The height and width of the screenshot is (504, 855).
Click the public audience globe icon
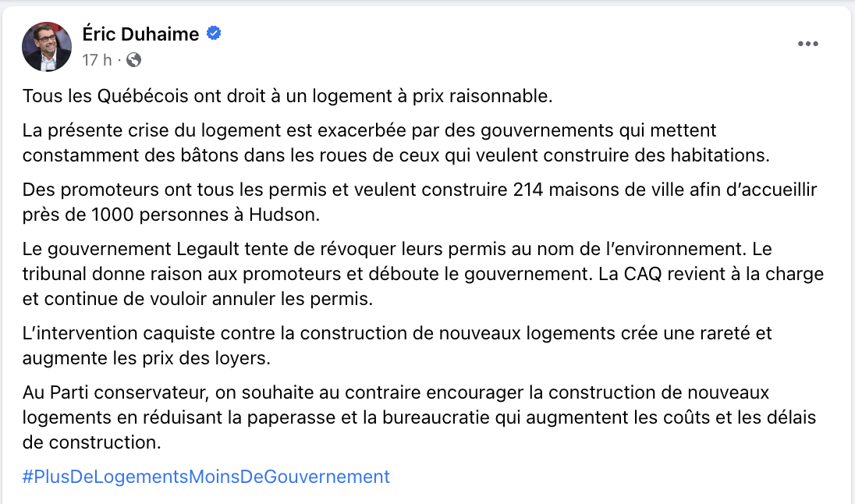click(x=133, y=59)
